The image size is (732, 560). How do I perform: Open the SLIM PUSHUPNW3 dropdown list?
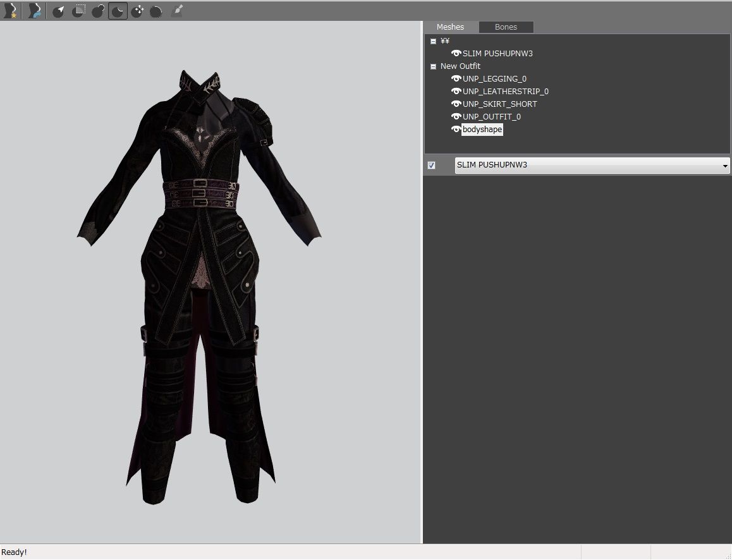pos(724,166)
